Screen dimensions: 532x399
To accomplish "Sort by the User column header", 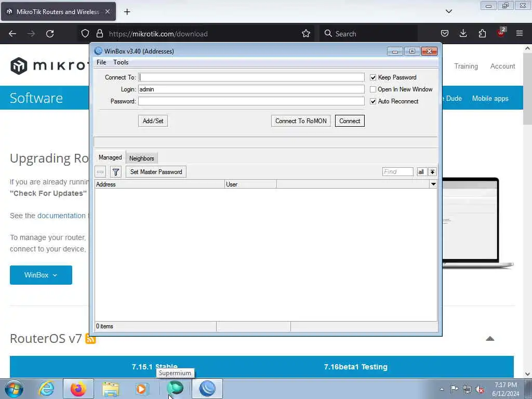I will [250, 184].
